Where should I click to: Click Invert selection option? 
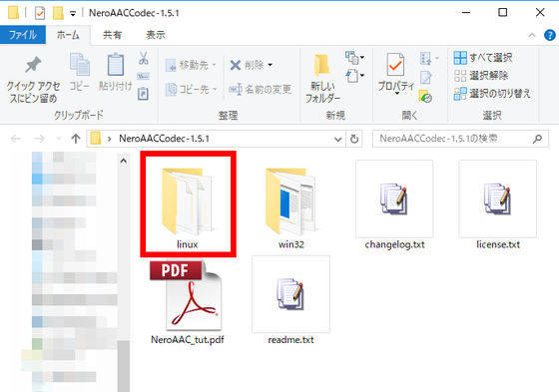pyautogui.click(x=492, y=94)
